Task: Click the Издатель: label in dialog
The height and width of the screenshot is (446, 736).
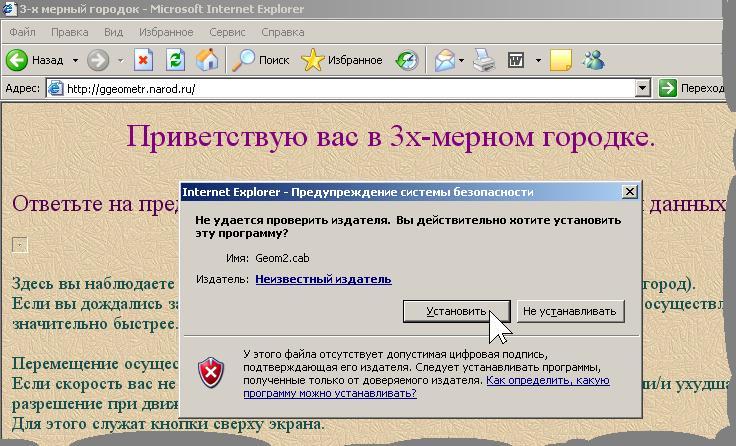Action: point(222,279)
